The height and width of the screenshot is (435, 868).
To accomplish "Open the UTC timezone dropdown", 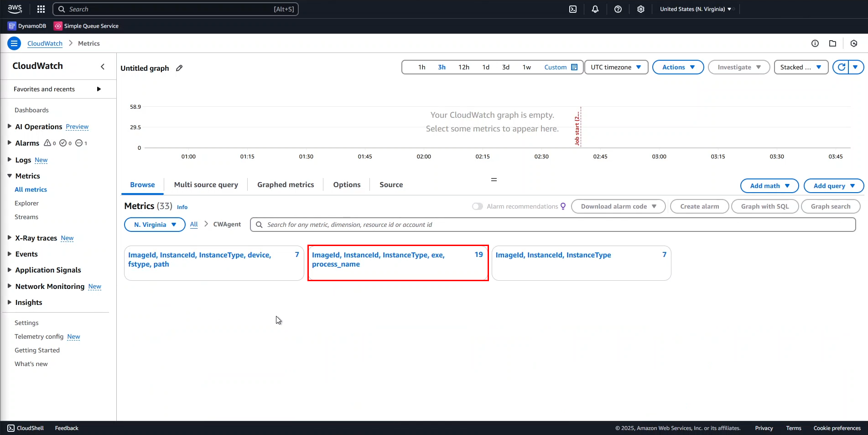I will point(616,67).
